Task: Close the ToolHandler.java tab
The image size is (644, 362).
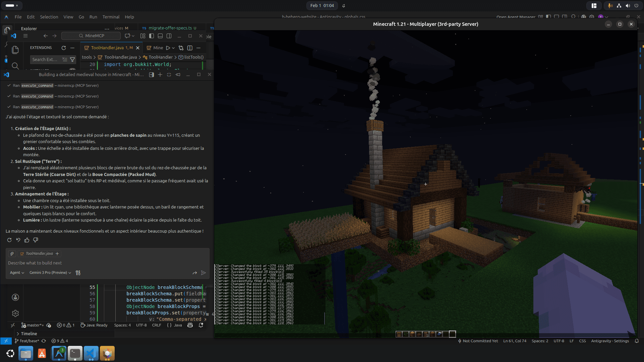Action: (137, 48)
